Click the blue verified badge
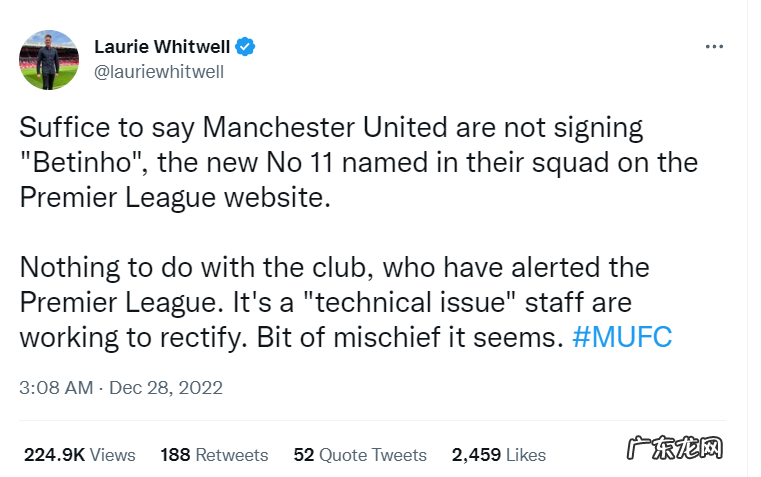The image size is (761, 477). tap(246, 47)
